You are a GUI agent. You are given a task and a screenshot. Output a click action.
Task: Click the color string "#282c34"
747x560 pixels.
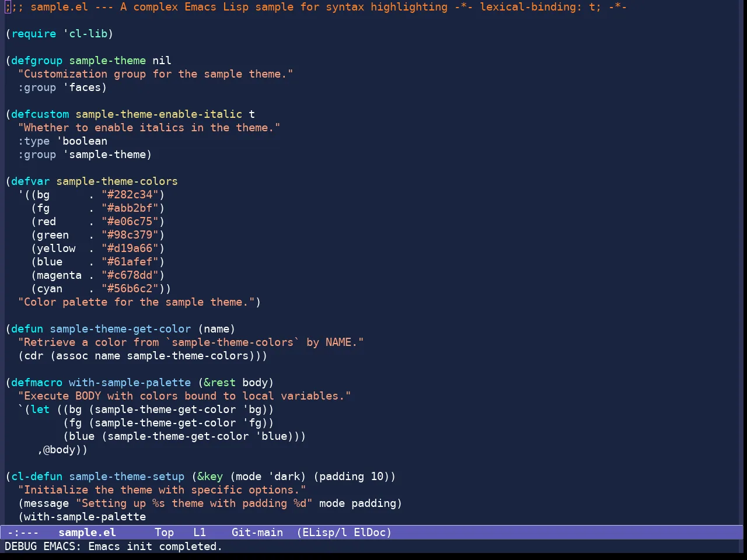130,195
